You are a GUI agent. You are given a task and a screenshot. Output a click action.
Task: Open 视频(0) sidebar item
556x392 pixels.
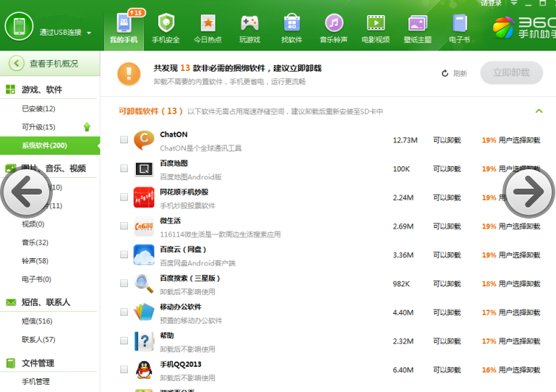pos(33,224)
